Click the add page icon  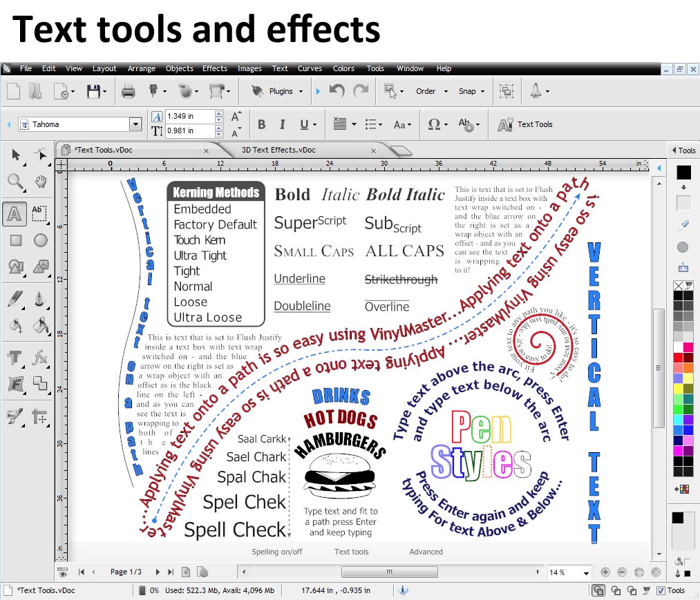click(x=186, y=572)
